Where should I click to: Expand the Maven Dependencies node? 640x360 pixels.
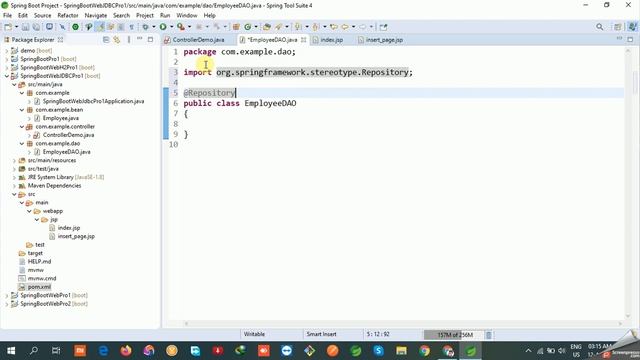(x=14, y=186)
